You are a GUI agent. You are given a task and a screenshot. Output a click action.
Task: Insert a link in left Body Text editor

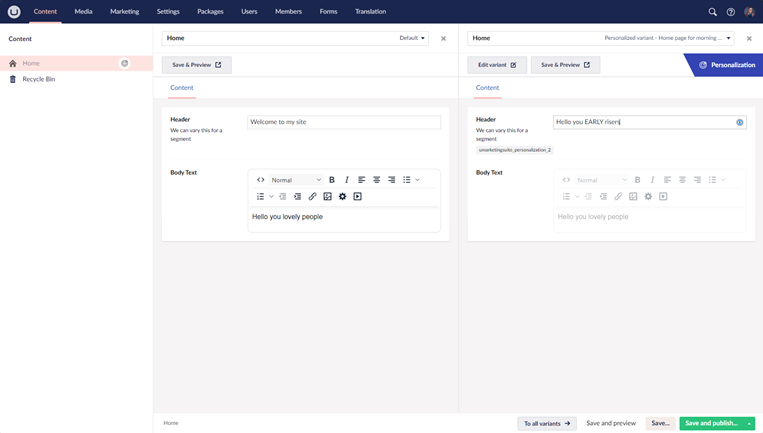312,197
